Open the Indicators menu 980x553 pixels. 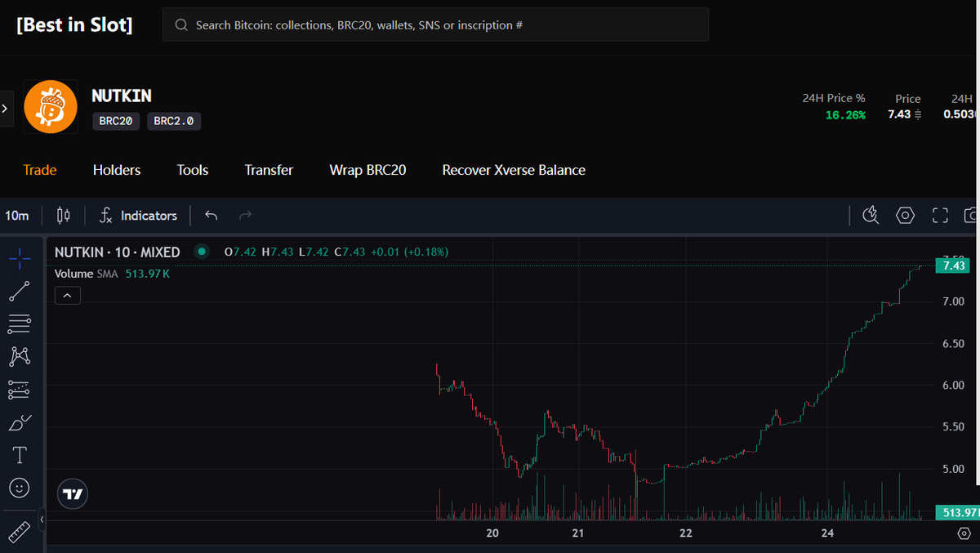(138, 216)
